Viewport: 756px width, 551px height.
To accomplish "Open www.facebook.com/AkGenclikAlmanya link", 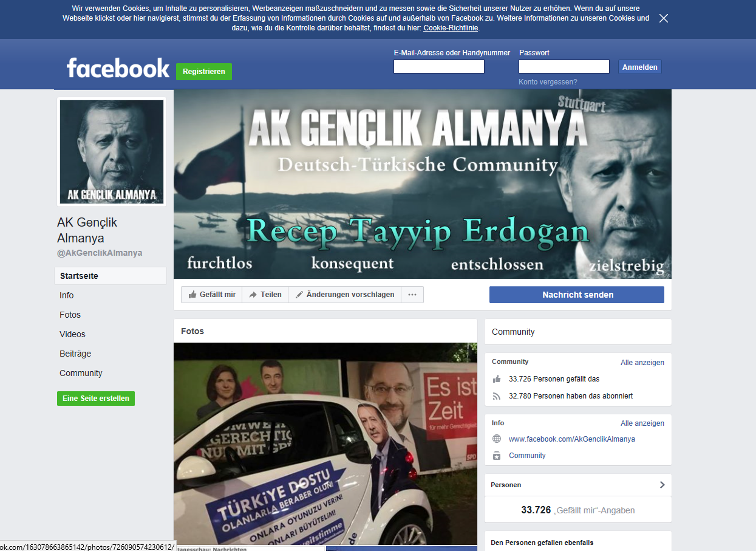I will [x=572, y=439].
